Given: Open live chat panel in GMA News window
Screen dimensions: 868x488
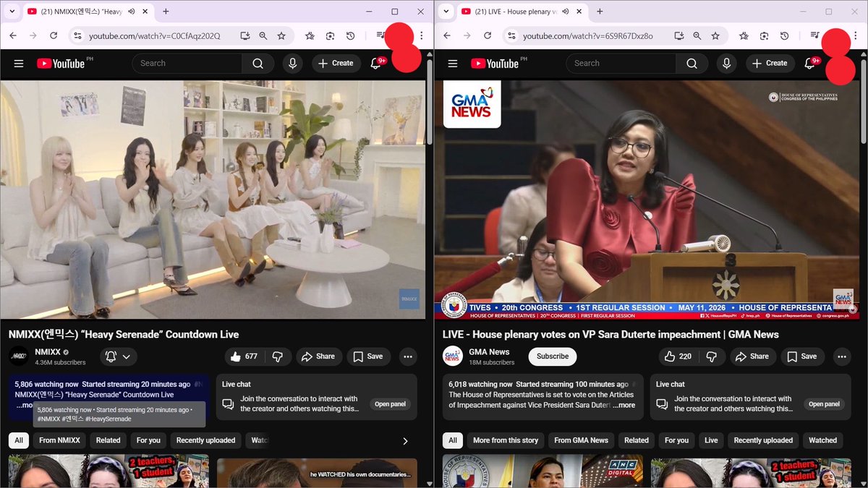Looking at the screenshot, I should coord(825,404).
